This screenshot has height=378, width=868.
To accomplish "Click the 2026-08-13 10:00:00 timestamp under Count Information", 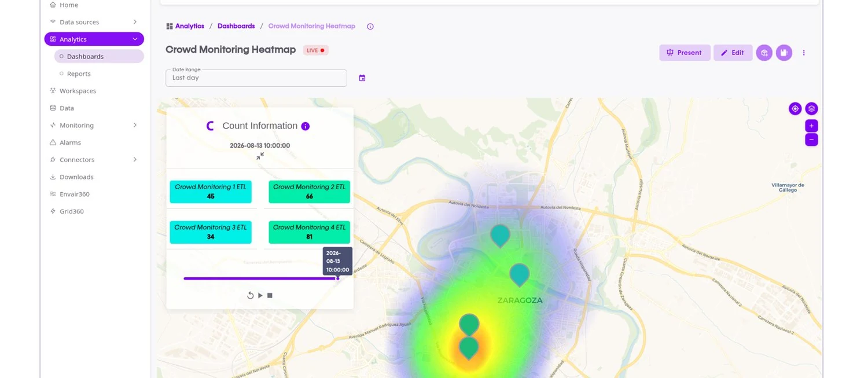I will (260, 146).
